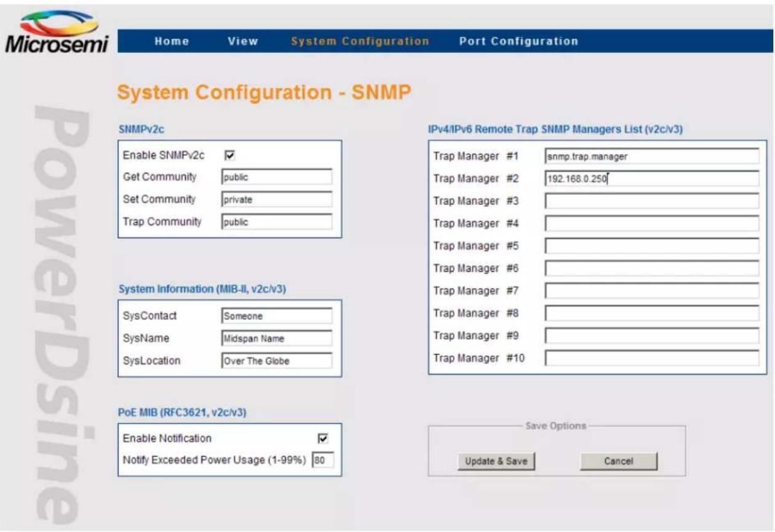The image size is (775, 532).
Task: Click the Trap Manager #9 field
Action: 652,336
